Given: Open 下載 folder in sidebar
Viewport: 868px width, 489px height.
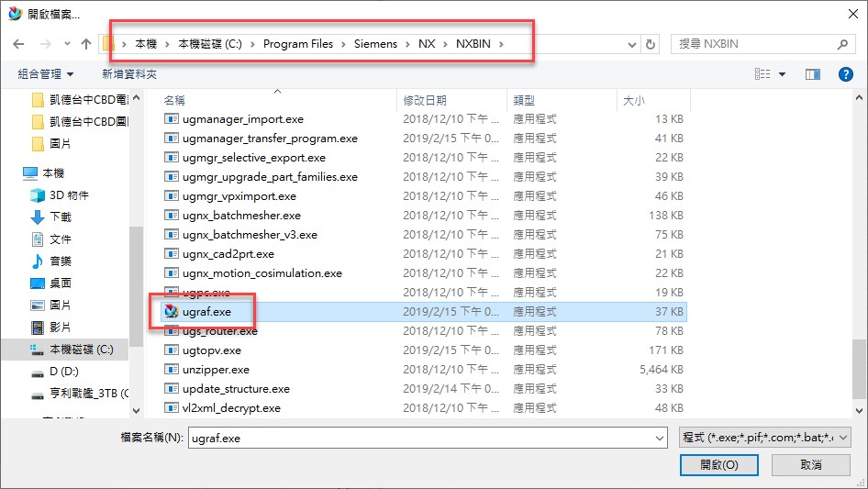Looking at the screenshot, I should coord(61,217).
